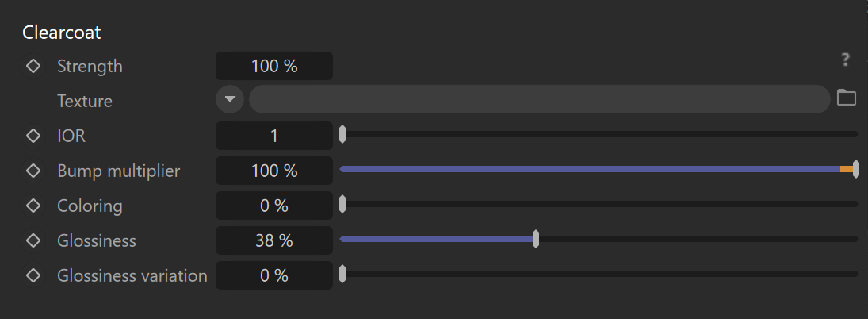Click the Glossiness keyframe diamond

point(33,240)
